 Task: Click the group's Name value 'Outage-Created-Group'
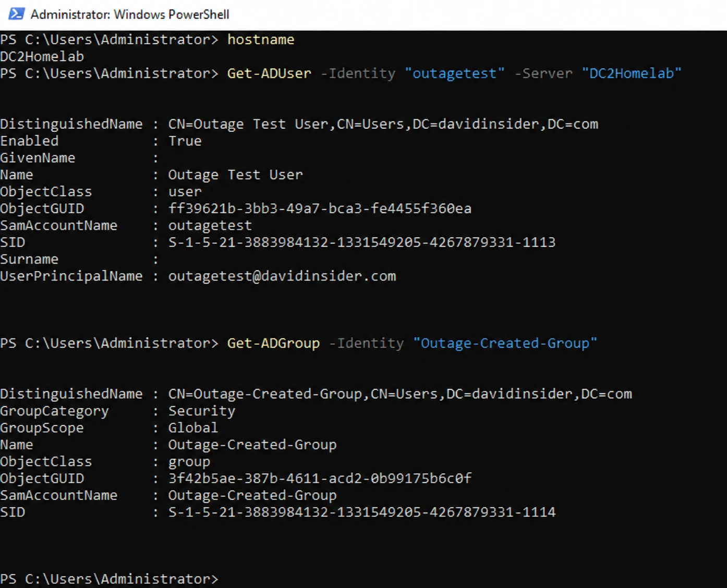click(x=252, y=445)
